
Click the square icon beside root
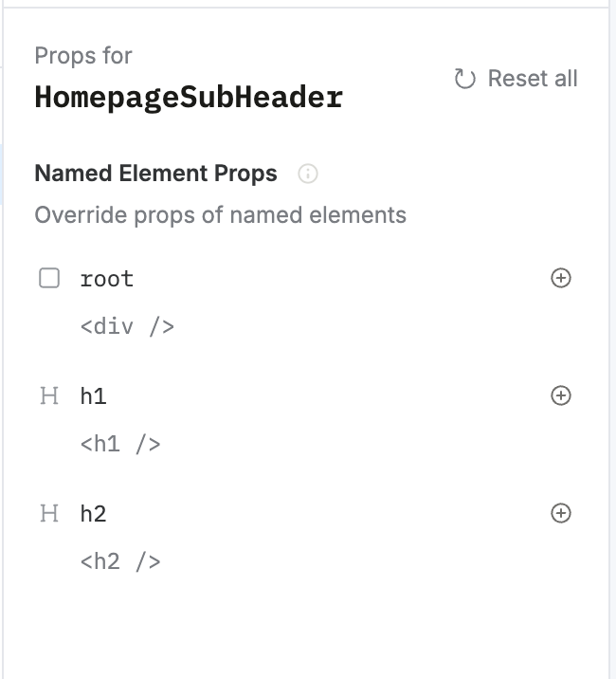(x=49, y=278)
